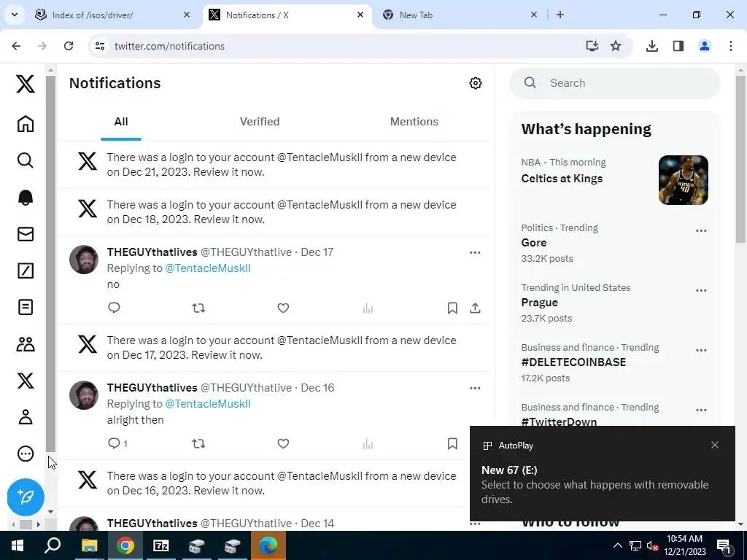Open more options for #TwitterDown trend
The width and height of the screenshot is (747, 560).
pos(701,410)
